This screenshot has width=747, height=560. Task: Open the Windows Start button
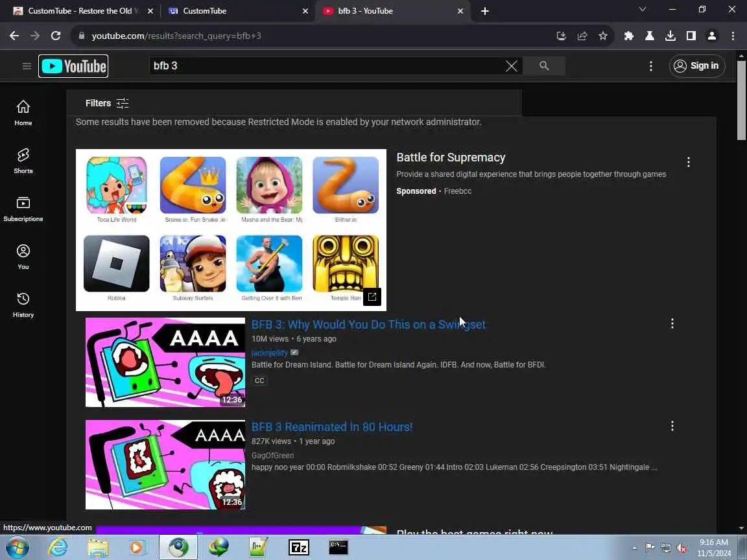tap(18, 548)
